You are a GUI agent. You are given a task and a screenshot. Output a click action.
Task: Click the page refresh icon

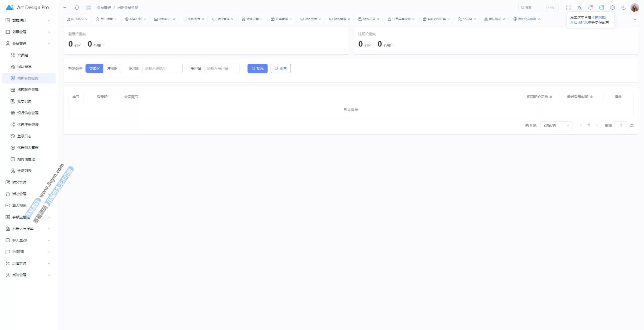click(x=77, y=8)
